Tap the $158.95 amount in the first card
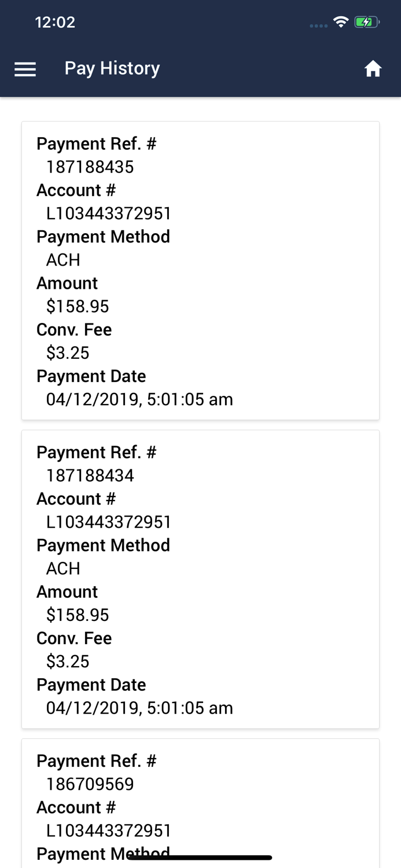Viewport: 401px width, 868px height. 78,306
